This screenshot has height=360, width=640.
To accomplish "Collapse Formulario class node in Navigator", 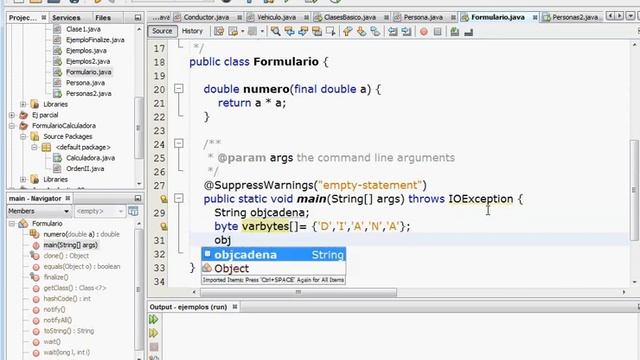I will (x=12, y=224).
